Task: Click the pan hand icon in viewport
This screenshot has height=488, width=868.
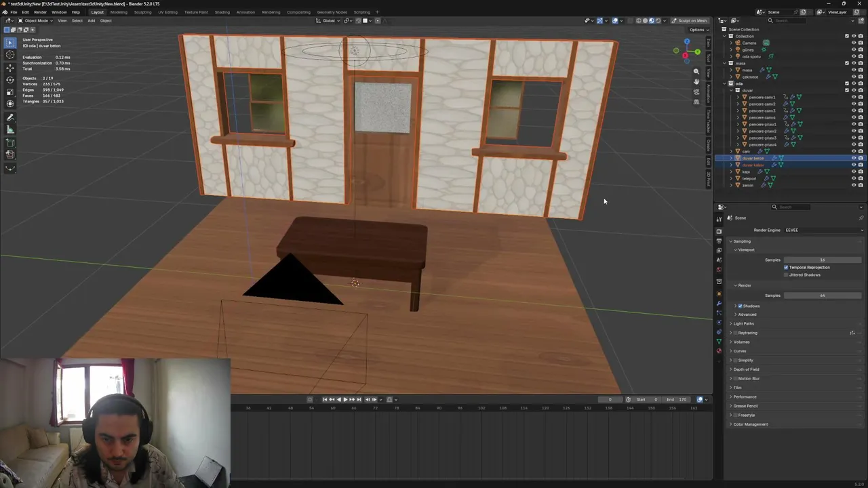Action: [696, 81]
